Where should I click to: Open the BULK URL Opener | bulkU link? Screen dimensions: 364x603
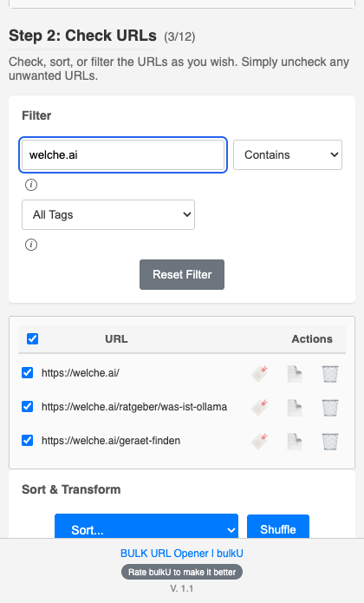coord(182,553)
